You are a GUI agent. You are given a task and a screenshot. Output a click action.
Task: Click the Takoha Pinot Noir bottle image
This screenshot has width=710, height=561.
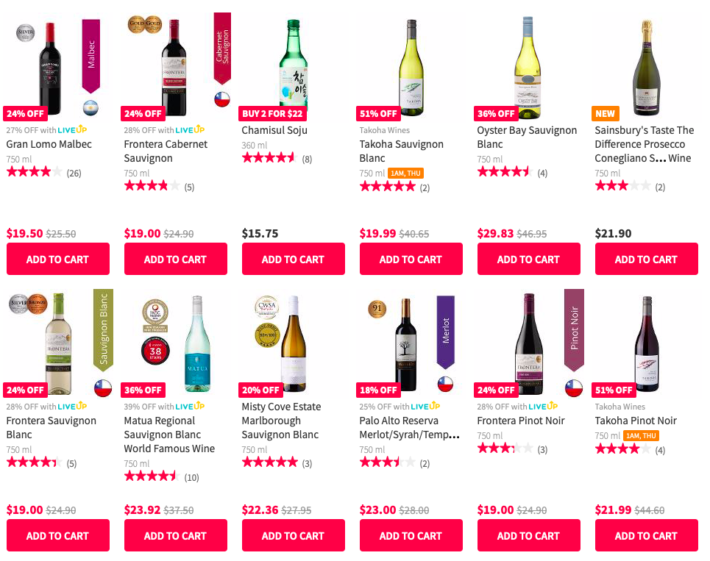point(646,342)
